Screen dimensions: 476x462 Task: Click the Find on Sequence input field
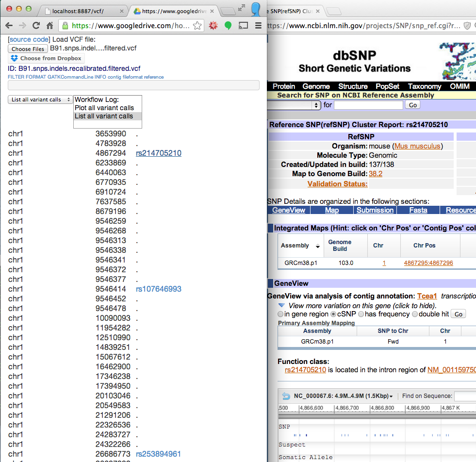(465, 396)
